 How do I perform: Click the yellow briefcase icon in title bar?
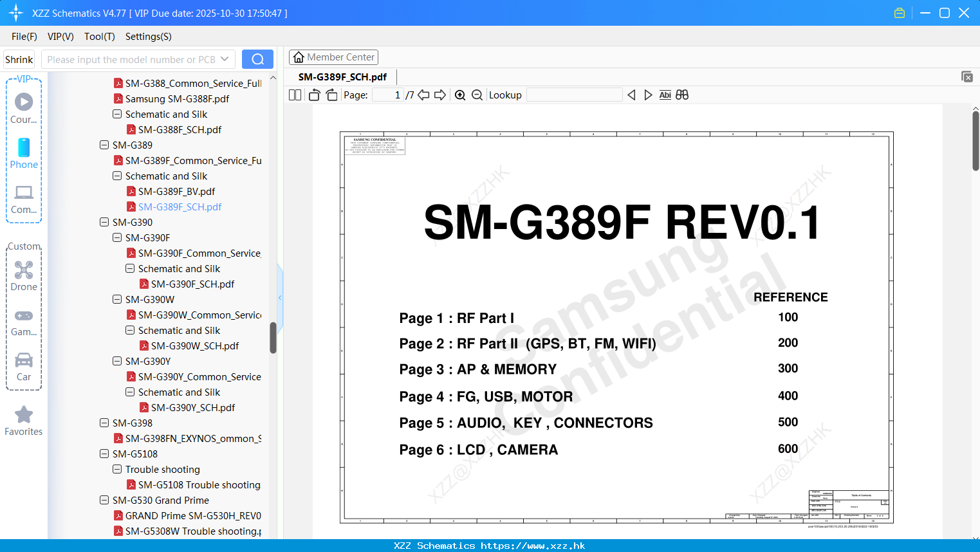(x=900, y=13)
